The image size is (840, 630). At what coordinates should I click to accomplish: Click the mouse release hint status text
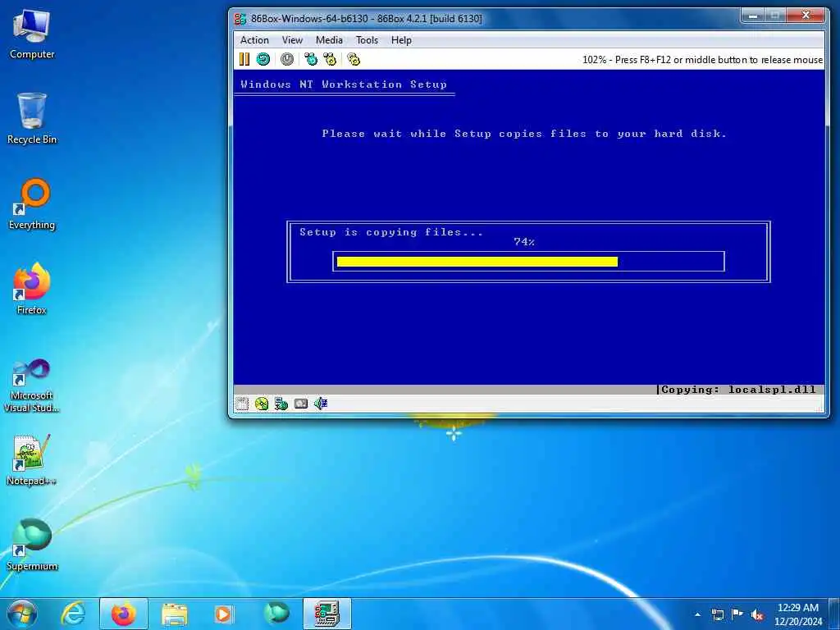tap(702, 59)
